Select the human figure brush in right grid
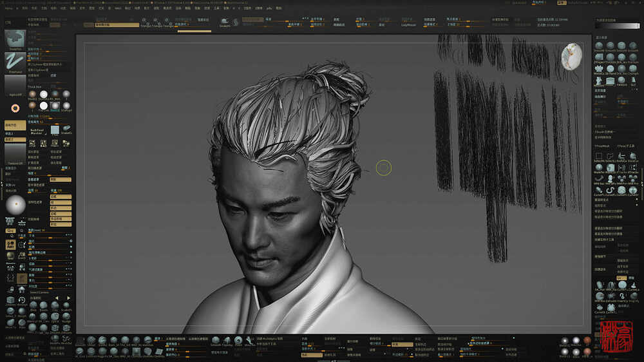This screenshot has height=362, width=644. [x=599, y=81]
